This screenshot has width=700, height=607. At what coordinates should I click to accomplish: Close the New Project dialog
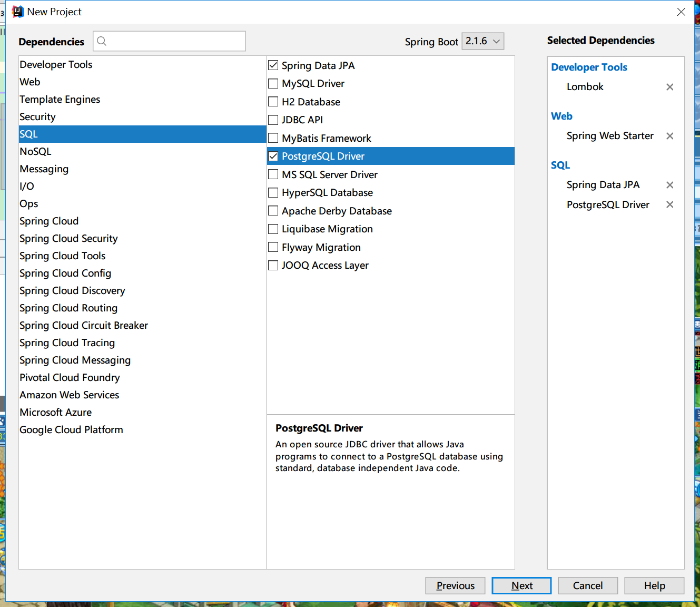[681, 12]
